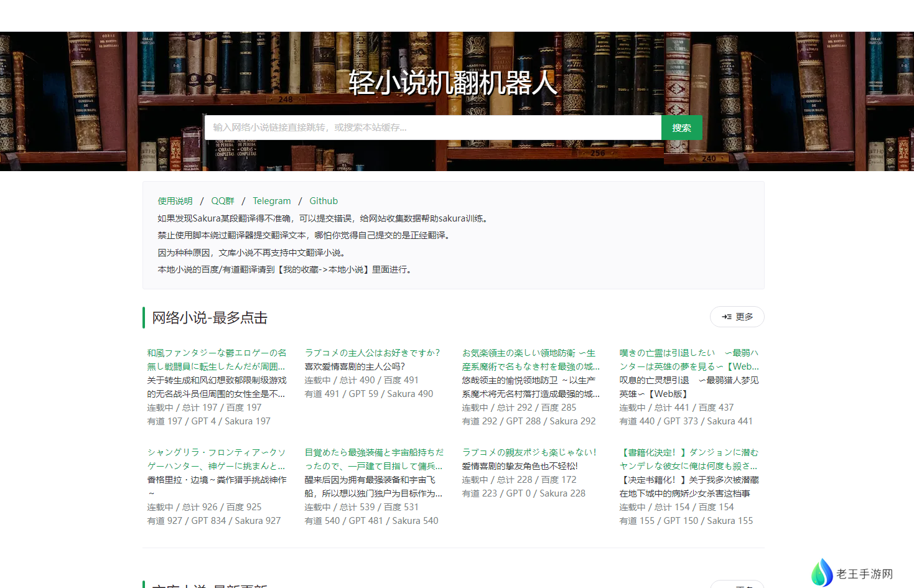This screenshot has height=588, width=914.
Task: Click the green 搜索 search button
Action: pyautogui.click(x=681, y=128)
